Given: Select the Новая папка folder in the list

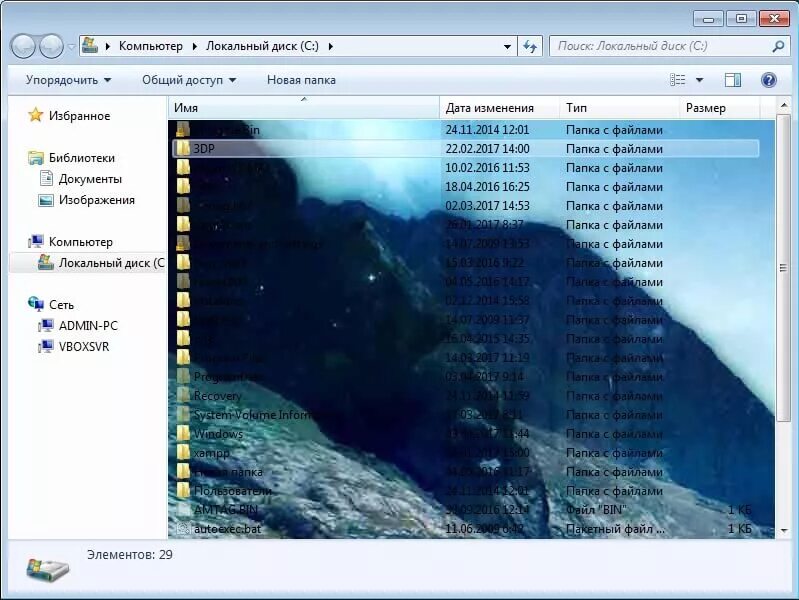Looking at the screenshot, I should click(x=228, y=472).
